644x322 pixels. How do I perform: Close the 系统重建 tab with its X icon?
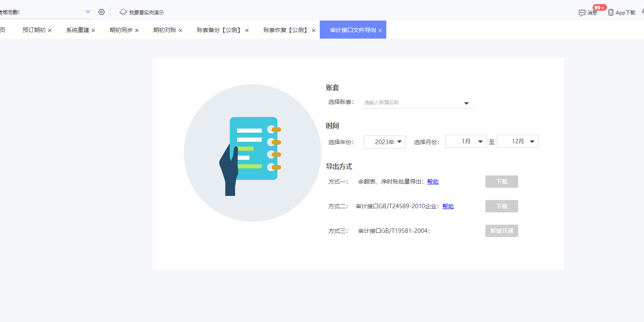[x=93, y=30]
